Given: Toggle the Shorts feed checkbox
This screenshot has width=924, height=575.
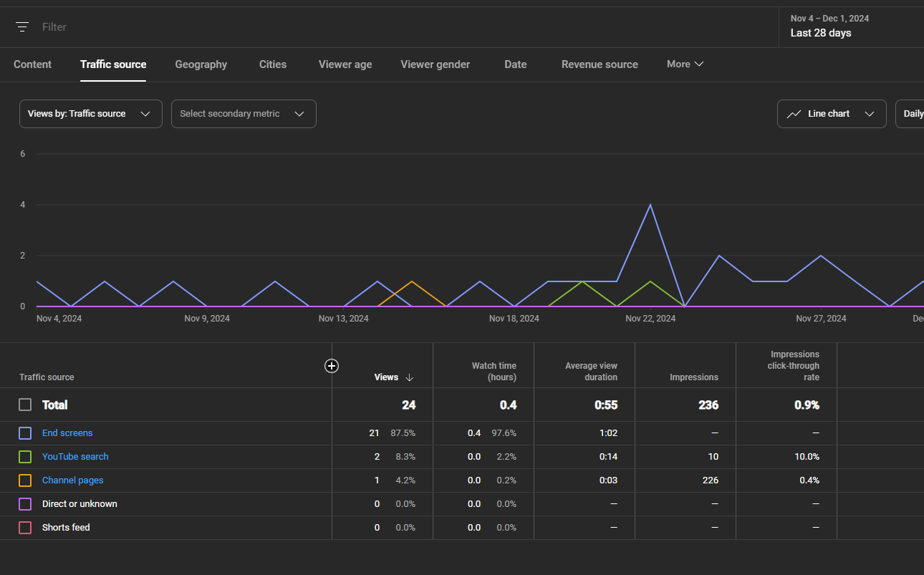Looking at the screenshot, I should tap(25, 528).
